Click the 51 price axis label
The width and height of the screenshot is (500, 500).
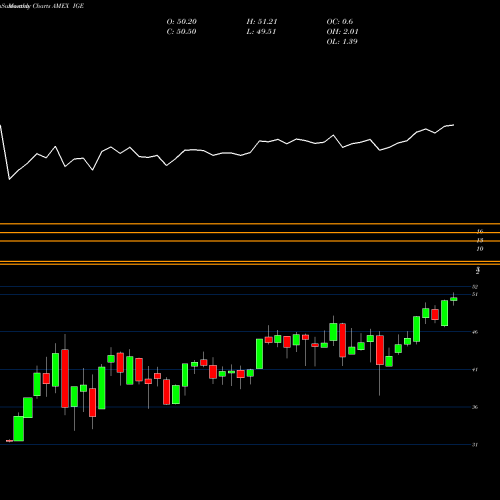click(475, 294)
